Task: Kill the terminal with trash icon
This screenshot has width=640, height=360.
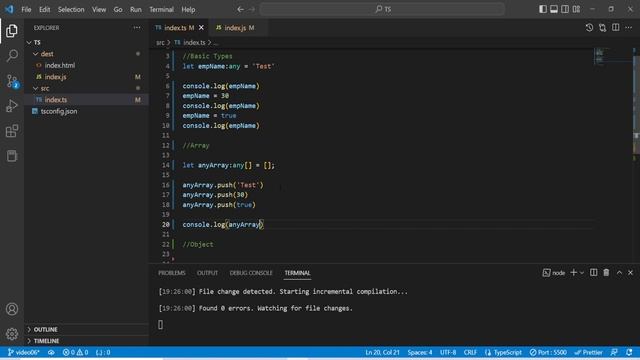Action: 606,272
